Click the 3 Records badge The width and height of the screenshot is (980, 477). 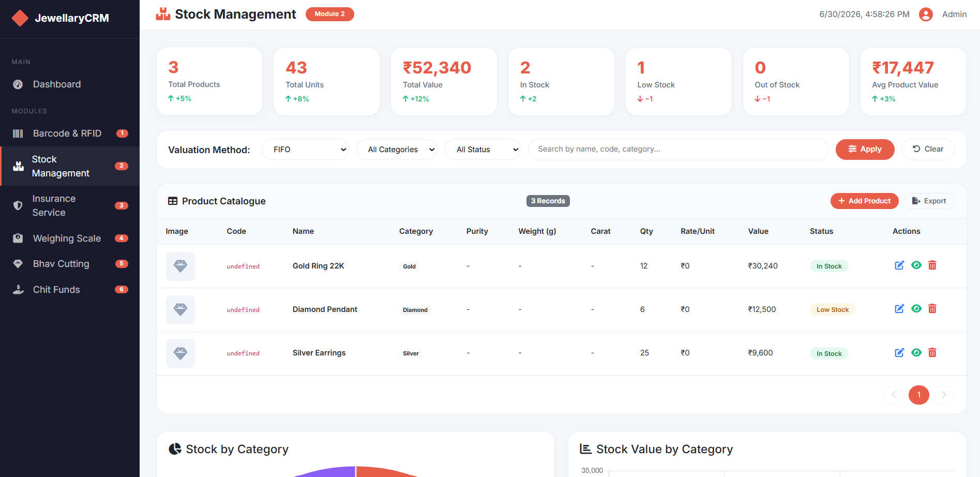click(x=548, y=201)
